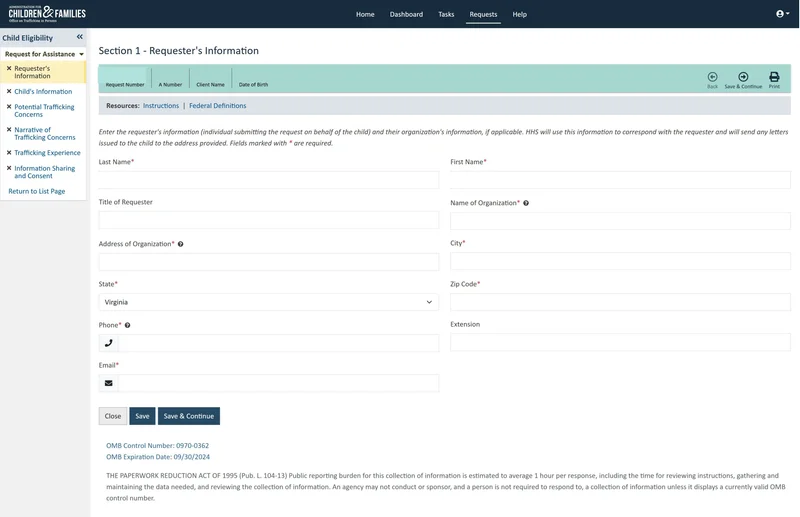Click the Save button
Viewport: 800px width, 517px height.
(142, 416)
